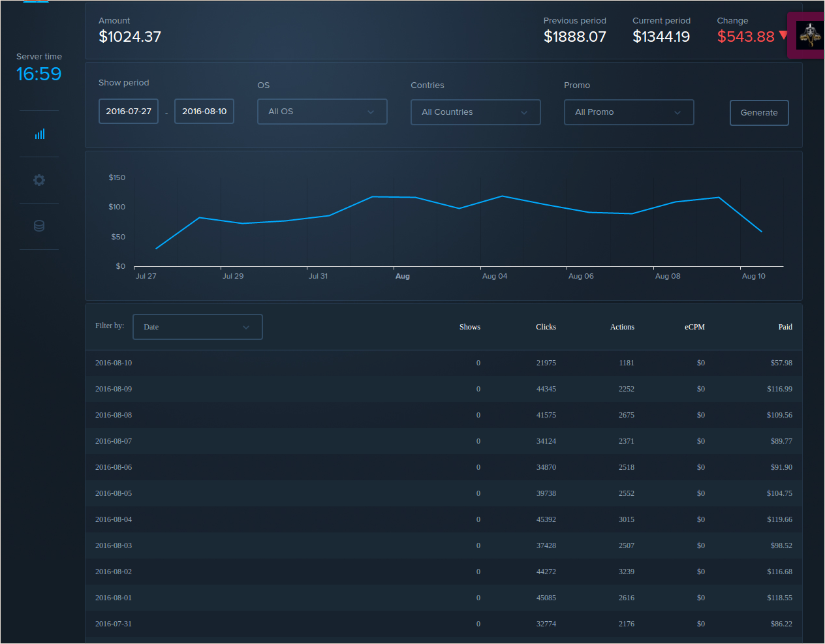
Task: Click the actions value 2616
Action: click(627, 598)
